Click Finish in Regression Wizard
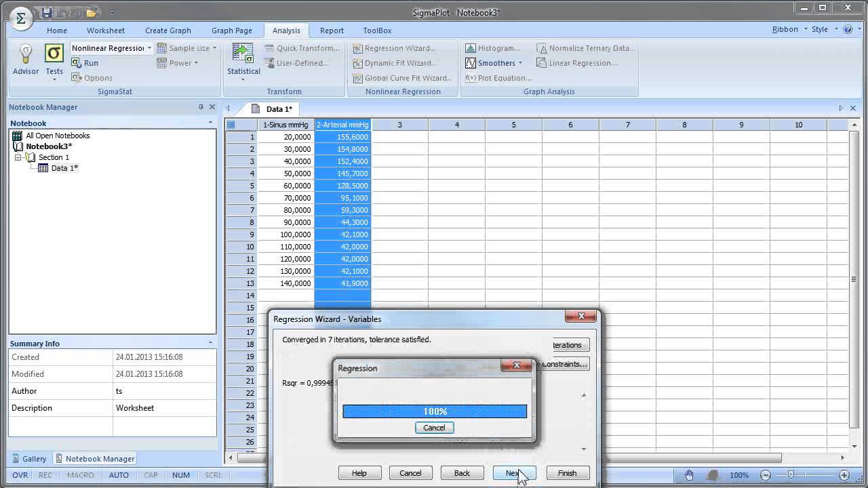868x488 pixels. coord(567,473)
